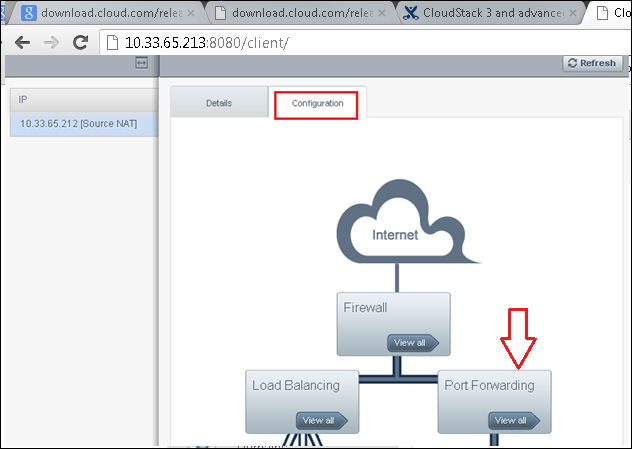Reload the page with browser reload icon

(81, 44)
